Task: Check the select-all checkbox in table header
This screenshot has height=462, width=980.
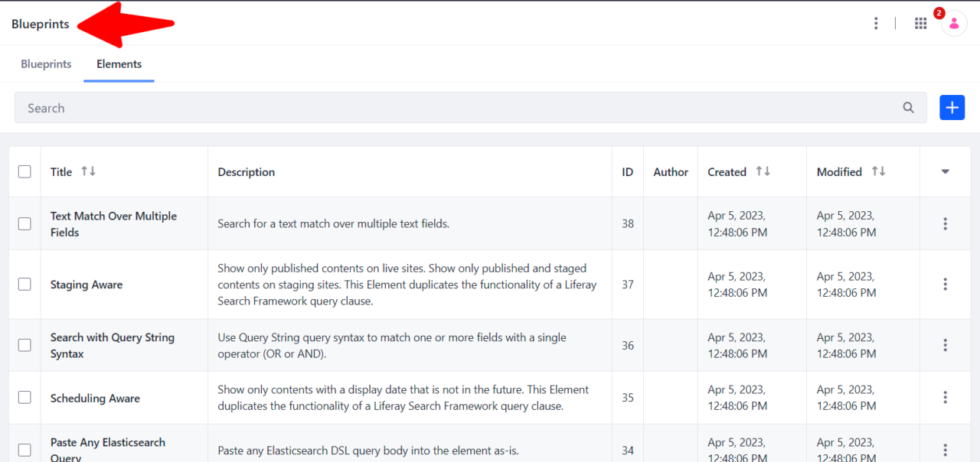Action: point(24,171)
